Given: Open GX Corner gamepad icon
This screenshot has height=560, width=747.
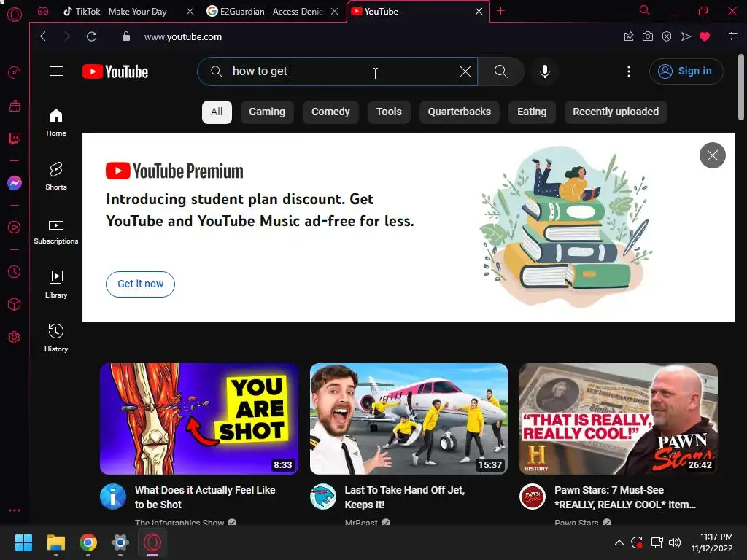Looking at the screenshot, I should (43, 11).
